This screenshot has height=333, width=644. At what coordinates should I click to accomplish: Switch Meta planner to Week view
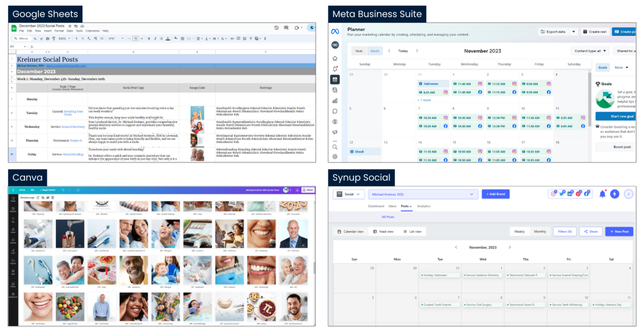click(x=359, y=51)
